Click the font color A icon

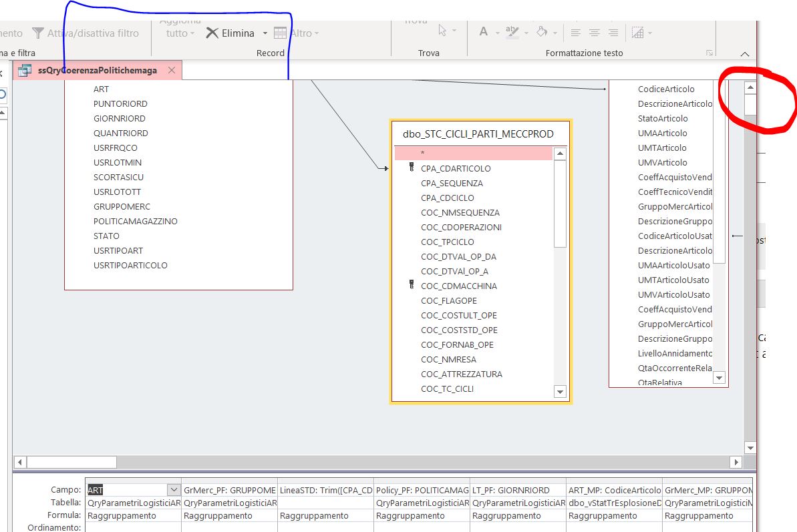pyautogui.click(x=484, y=32)
